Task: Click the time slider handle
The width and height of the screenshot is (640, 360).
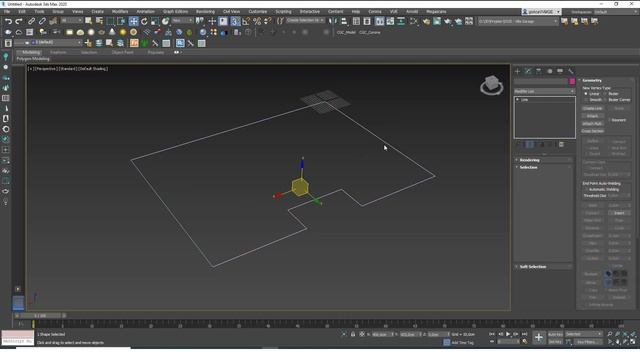Action: (40, 316)
